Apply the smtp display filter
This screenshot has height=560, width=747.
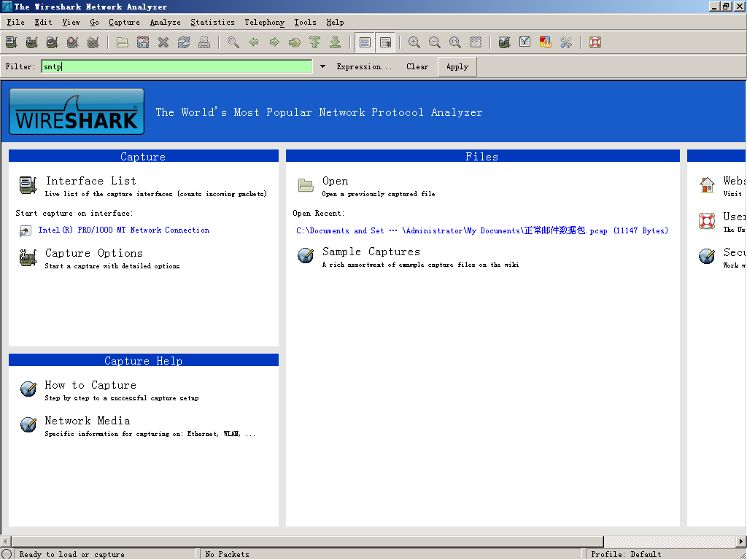457,66
